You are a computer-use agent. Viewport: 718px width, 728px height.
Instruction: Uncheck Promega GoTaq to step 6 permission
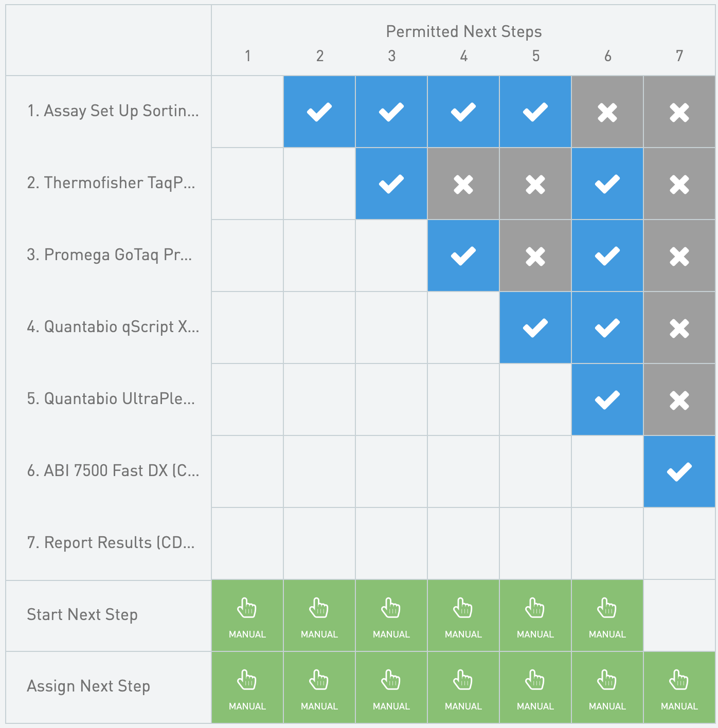(607, 256)
